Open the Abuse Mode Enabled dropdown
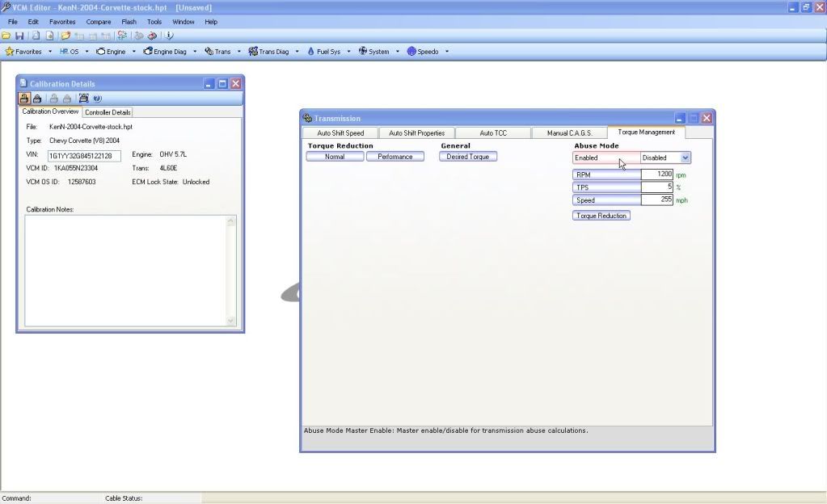The image size is (827, 504). point(686,157)
